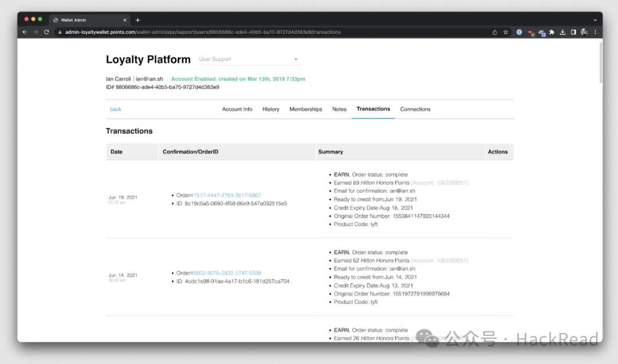Image resolution: width=618 pixels, height=364 pixels.
Task: Open the Memberships tab
Action: (x=306, y=109)
